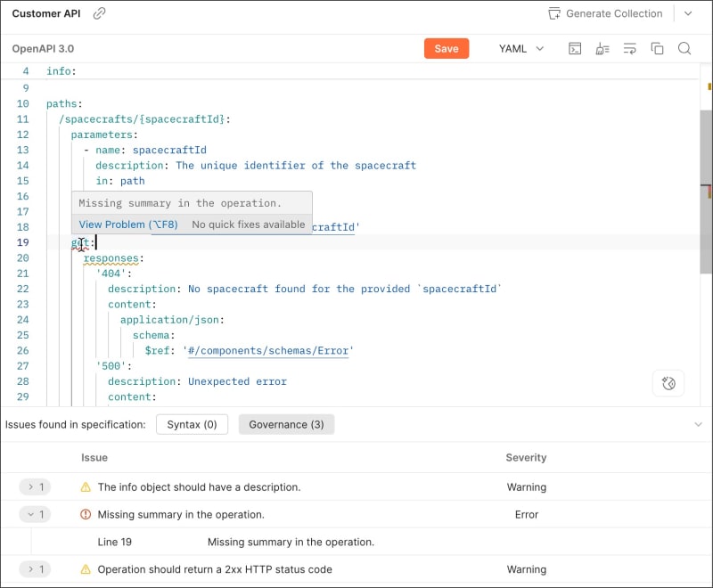Viewport: 713px width, 588px height.
Task: Toggle word wrap using the wrap icon
Action: [x=630, y=49]
